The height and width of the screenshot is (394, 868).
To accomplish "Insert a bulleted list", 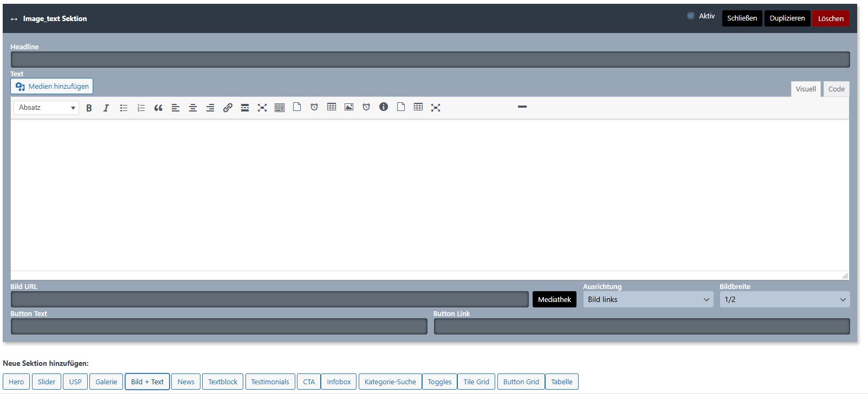I will coord(124,108).
